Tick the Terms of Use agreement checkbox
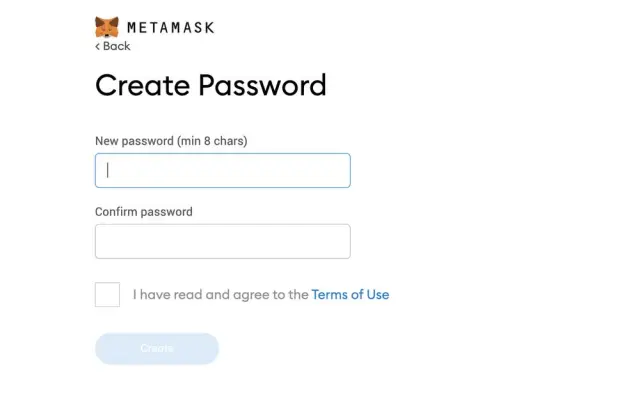Viewport: 640px width, 417px height. [x=107, y=295]
